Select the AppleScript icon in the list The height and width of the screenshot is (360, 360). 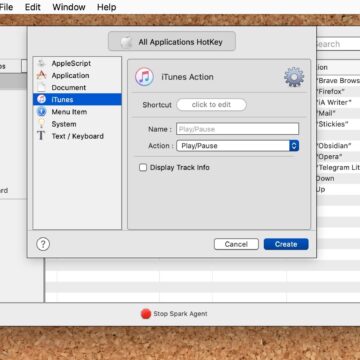(41, 63)
